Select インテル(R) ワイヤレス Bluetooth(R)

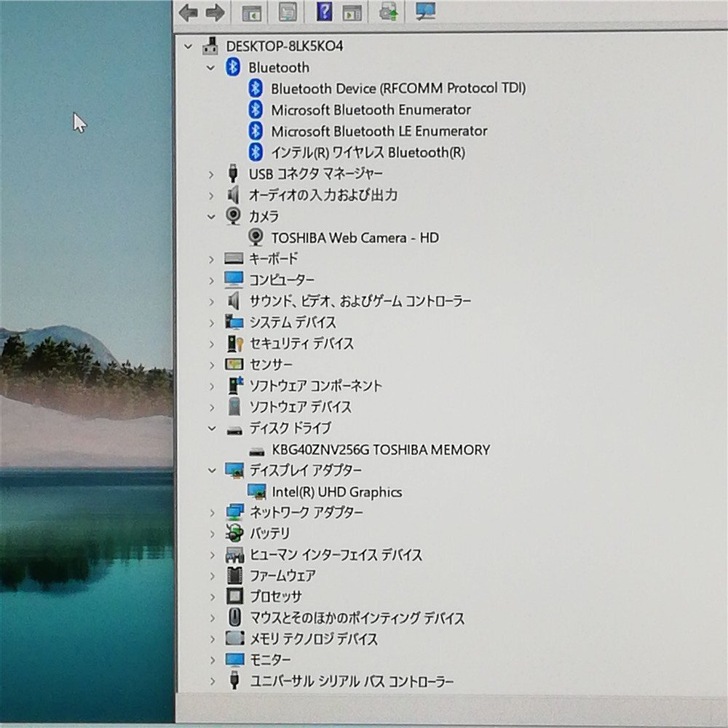pyautogui.click(x=368, y=152)
